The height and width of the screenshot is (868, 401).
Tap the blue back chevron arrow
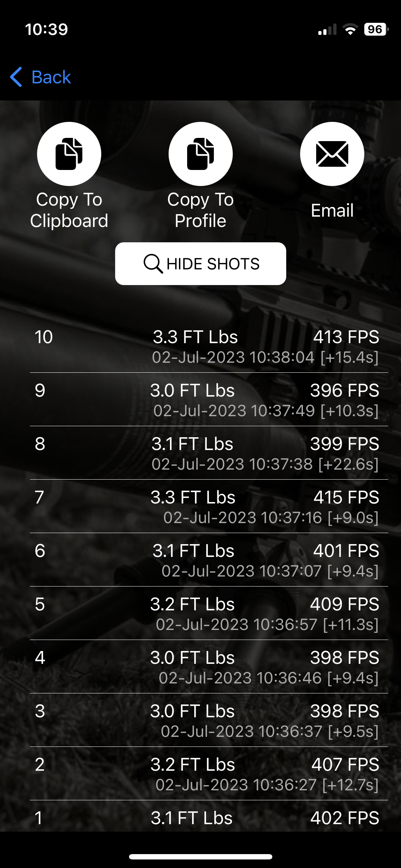pyautogui.click(x=16, y=77)
